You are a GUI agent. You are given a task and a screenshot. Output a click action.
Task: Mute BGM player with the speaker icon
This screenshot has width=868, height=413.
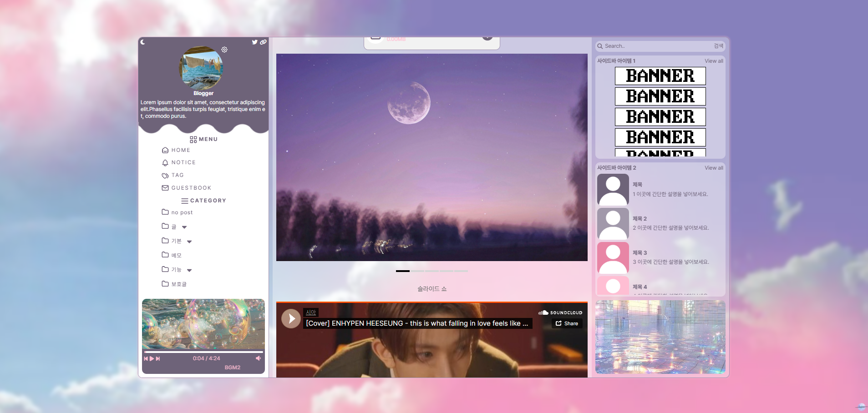258,358
